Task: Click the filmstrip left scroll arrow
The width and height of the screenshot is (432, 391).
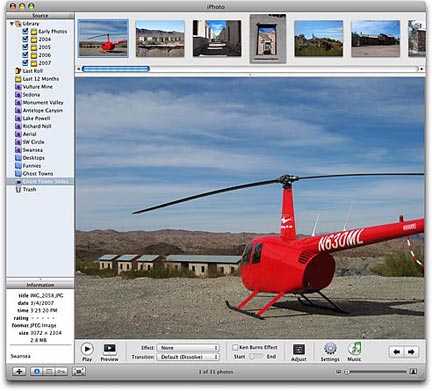Action: click(x=79, y=69)
